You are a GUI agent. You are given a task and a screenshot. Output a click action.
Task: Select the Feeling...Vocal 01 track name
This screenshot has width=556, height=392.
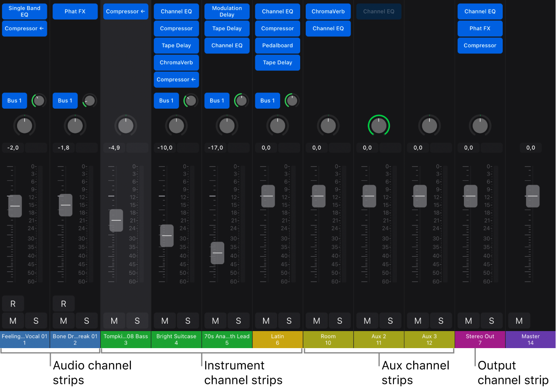(x=25, y=340)
